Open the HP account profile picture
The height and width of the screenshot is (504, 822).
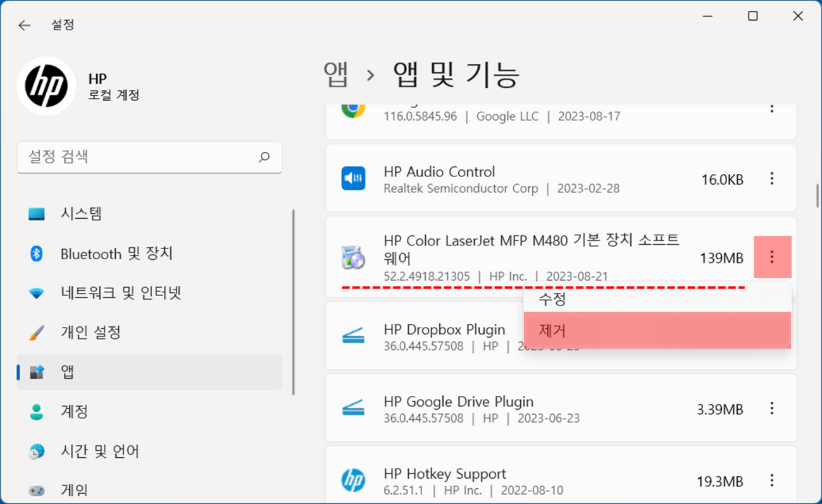(46, 86)
